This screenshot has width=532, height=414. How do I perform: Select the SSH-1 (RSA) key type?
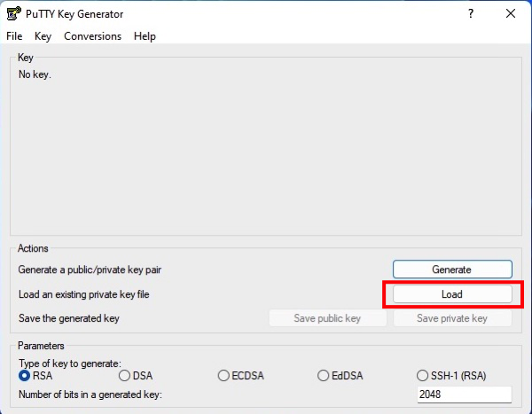tap(451, 376)
